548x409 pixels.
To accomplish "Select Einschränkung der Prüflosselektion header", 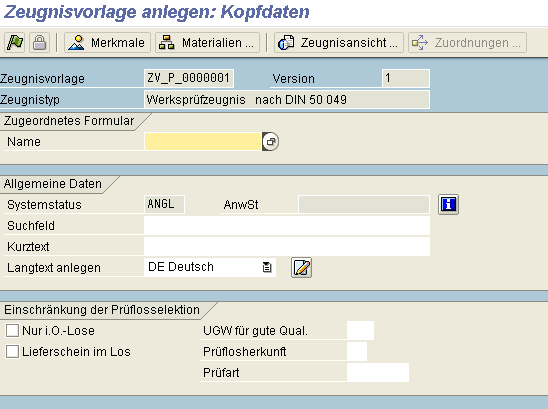I will click(x=102, y=310).
